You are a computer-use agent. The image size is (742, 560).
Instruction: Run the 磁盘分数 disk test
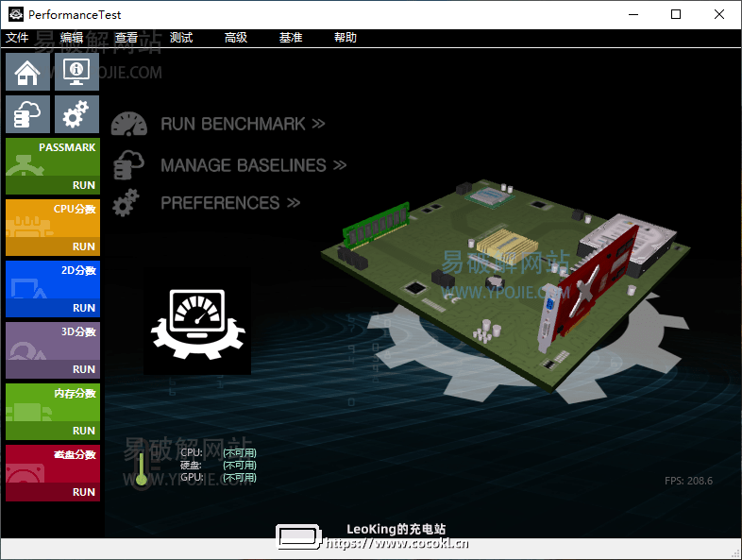(53, 473)
